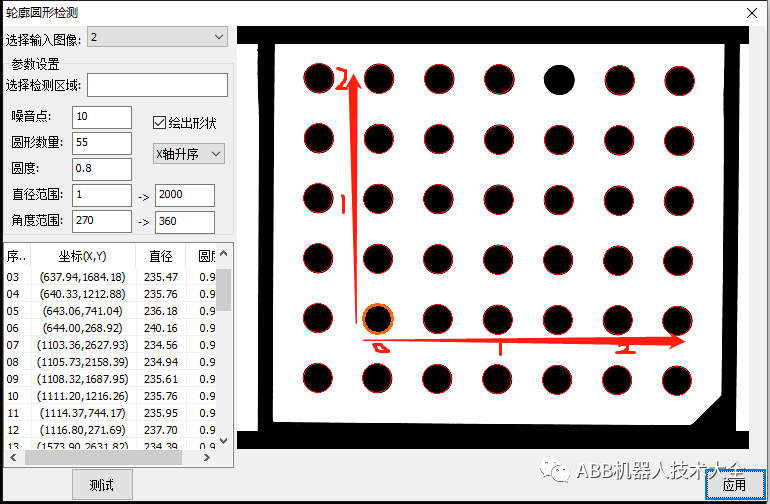Click the results list scroll up arrow
This screenshot has height=504, width=770.
click(x=223, y=253)
